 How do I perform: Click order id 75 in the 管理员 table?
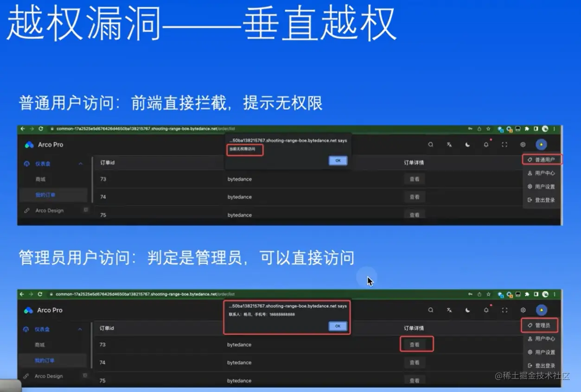coord(102,380)
